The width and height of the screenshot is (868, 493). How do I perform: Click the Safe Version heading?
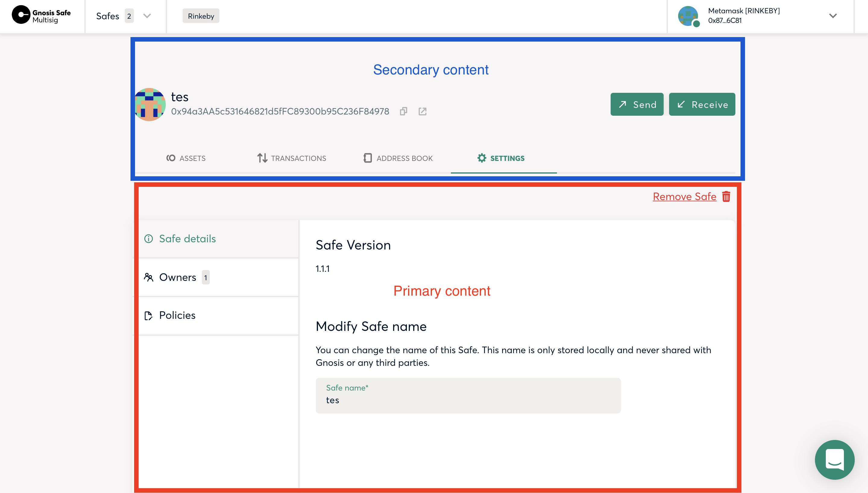click(353, 245)
